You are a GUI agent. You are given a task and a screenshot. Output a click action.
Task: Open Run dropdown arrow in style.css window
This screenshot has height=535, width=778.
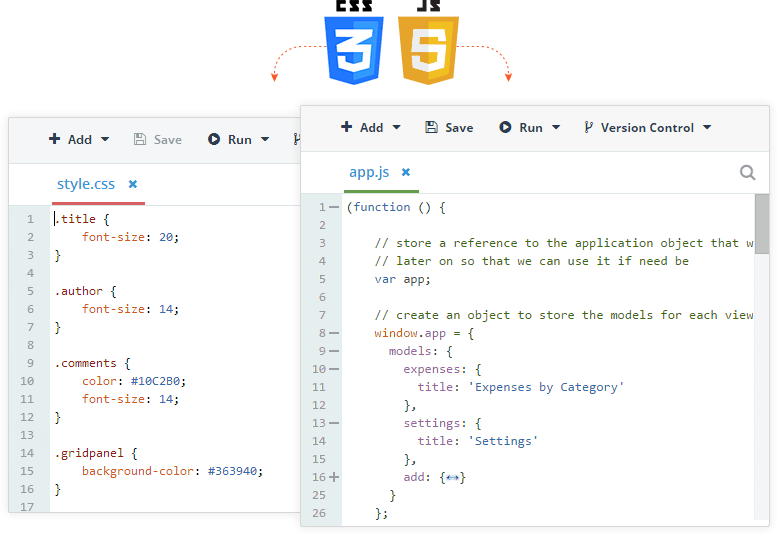[x=265, y=139]
